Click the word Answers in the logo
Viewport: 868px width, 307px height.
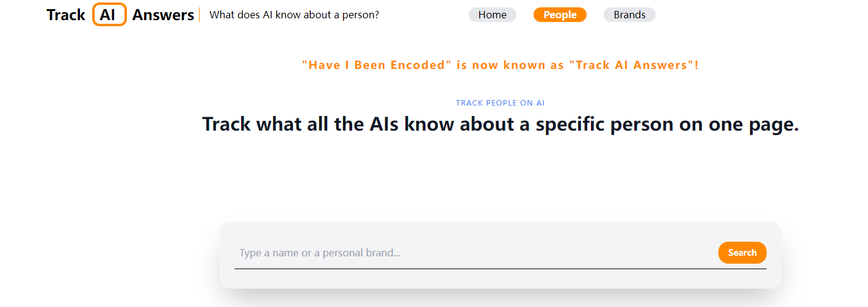click(163, 15)
